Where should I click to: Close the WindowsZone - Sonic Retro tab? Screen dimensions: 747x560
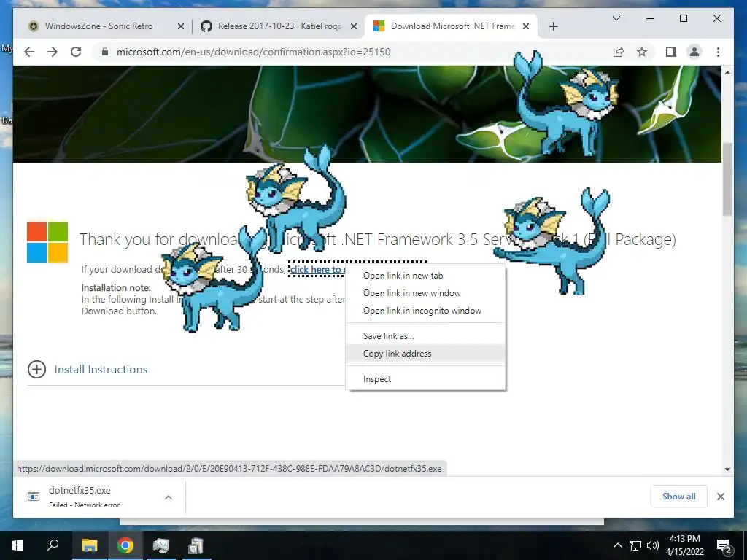[x=181, y=26]
